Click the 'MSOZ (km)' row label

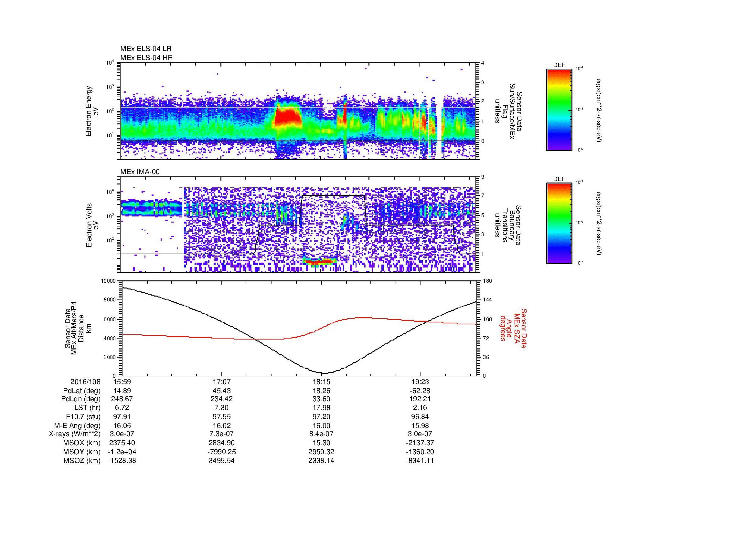tap(82, 461)
